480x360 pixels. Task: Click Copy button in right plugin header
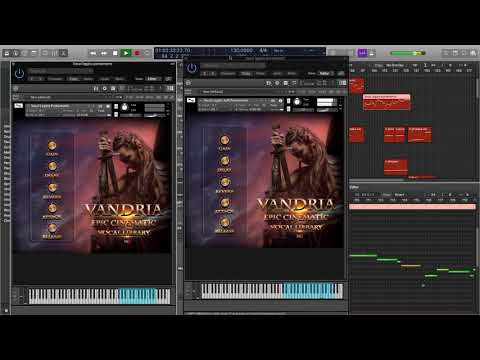click(x=246, y=74)
